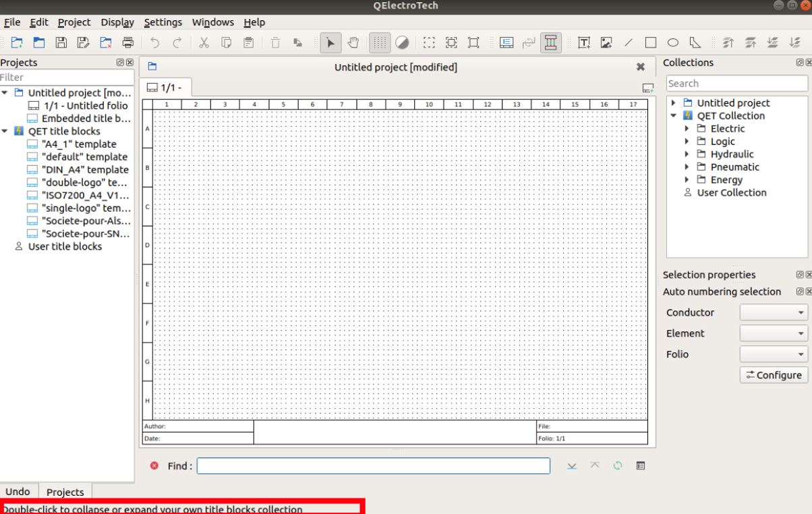812x514 pixels.
Task: Delete the selection with the trash icon
Action: tap(275, 42)
